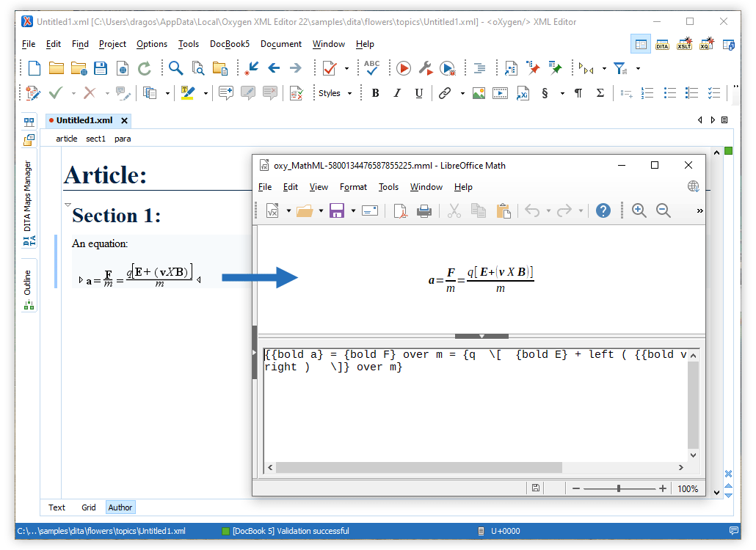Create a new document in oXygen toolbar
The image size is (756, 550).
tap(34, 68)
